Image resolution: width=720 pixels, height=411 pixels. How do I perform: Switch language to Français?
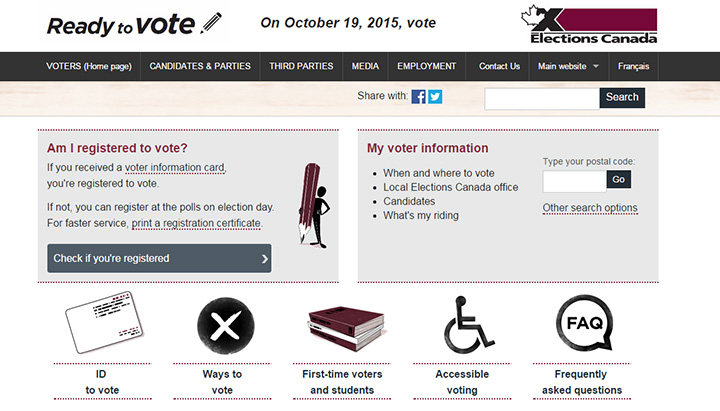633,67
